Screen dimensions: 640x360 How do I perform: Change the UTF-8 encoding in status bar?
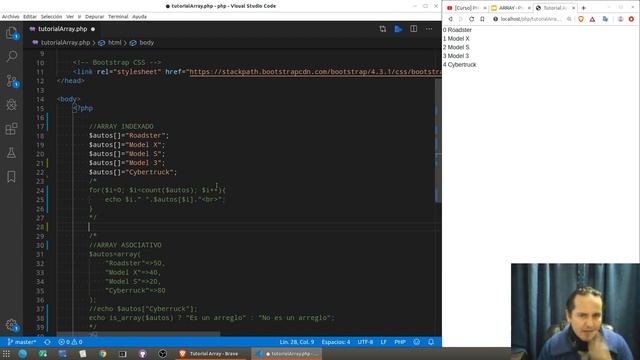[x=365, y=342]
